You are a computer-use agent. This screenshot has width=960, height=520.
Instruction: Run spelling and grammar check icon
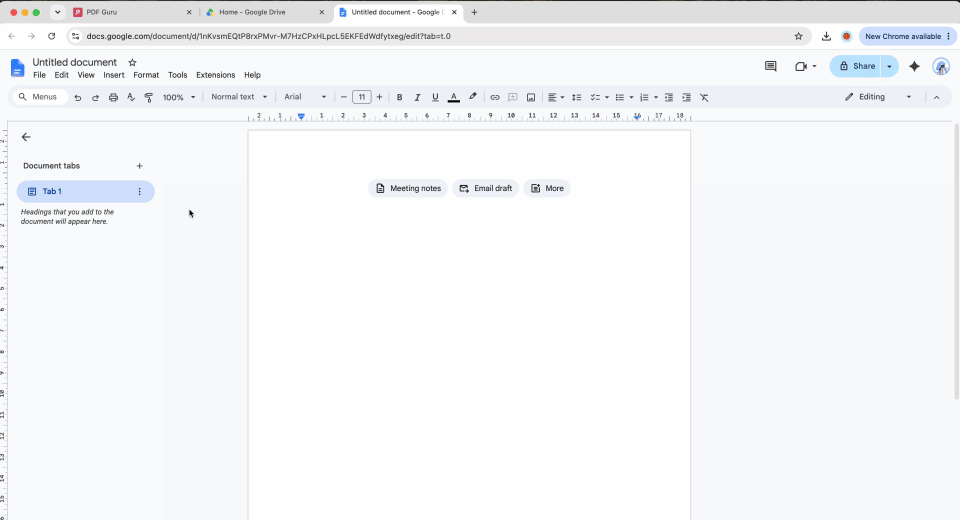[131, 97]
